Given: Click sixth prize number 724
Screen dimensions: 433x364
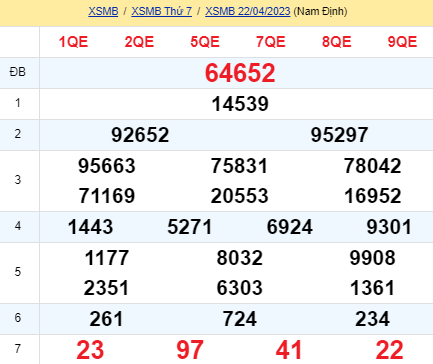Looking at the screenshot, I should (x=239, y=319).
